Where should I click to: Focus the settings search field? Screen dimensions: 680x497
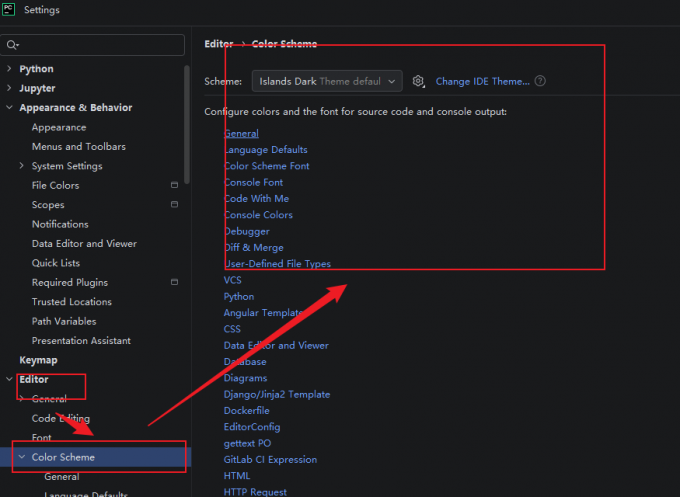pos(92,45)
